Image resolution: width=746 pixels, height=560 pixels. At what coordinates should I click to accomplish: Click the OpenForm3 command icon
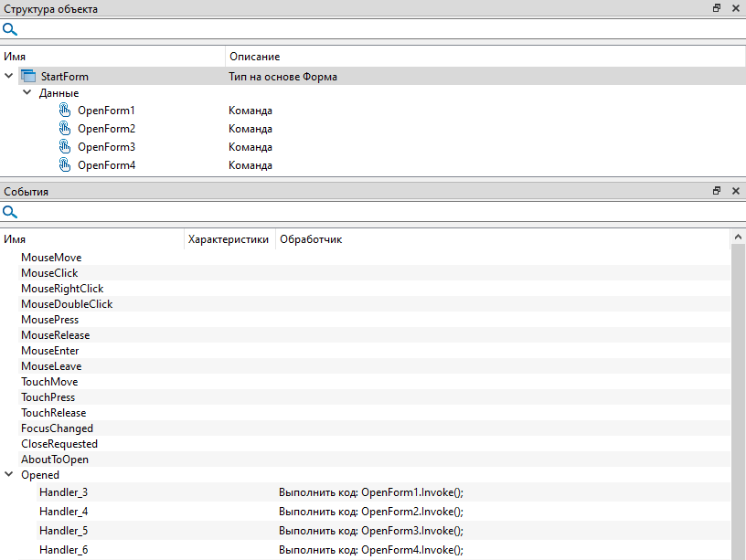click(x=65, y=147)
